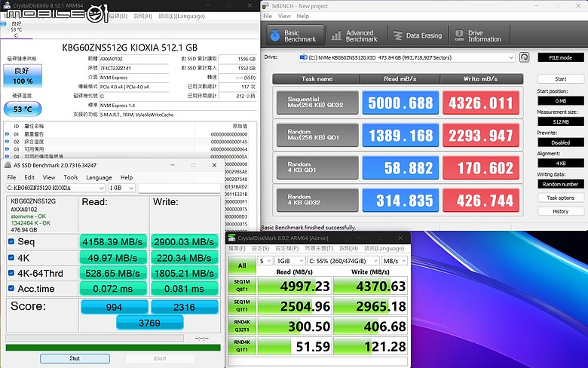Click AS SSD Benchmark title bar icon
Viewport: 588px width, 368px height.
coord(8,165)
